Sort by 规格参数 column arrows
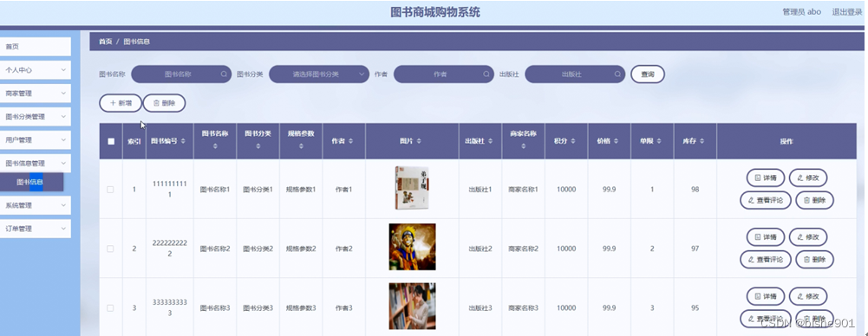This screenshot has height=336, width=868. [301, 146]
